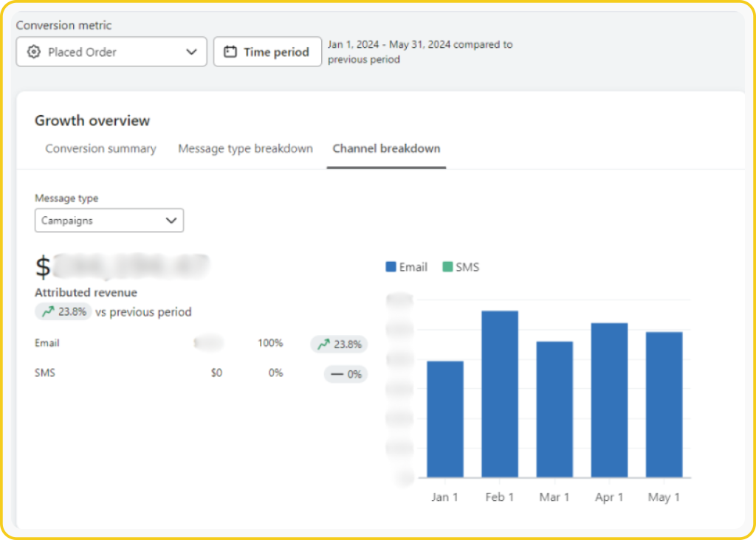Open the Message type breakdown tab
The width and height of the screenshot is (756, 540).
click(245, 149)
